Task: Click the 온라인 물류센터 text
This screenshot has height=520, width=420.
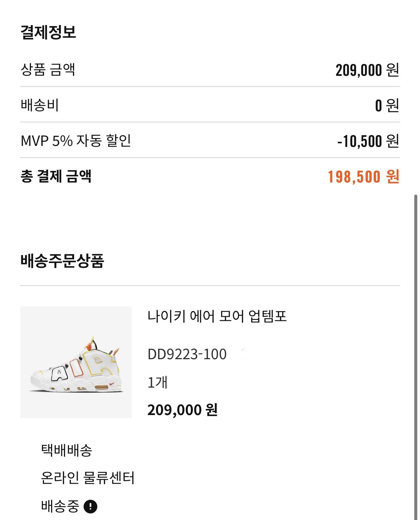Action: click(x=88, y=478)
